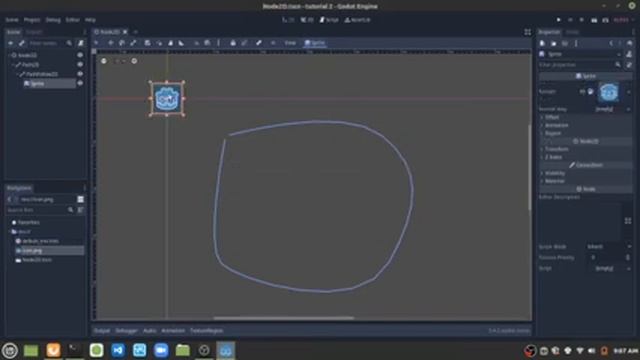Click the play scene clapperboard icon

594,20
